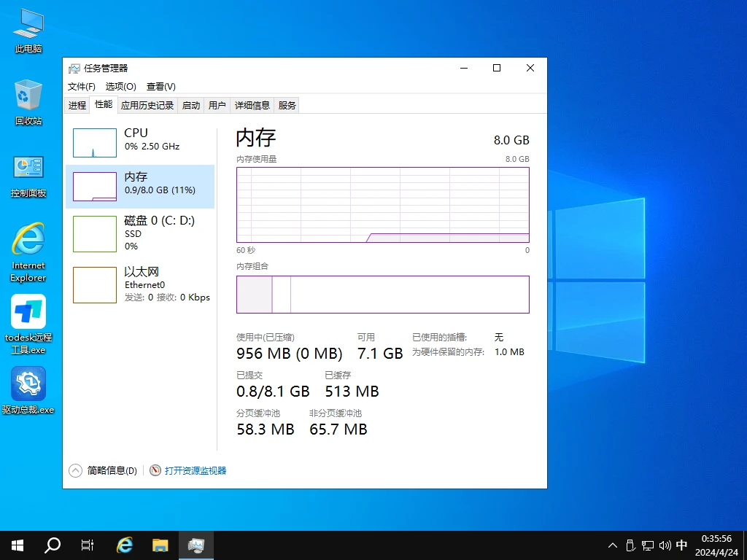Open the 选项(O) menu
Viewport: 747px width, 560px height.
click(120, 87)
